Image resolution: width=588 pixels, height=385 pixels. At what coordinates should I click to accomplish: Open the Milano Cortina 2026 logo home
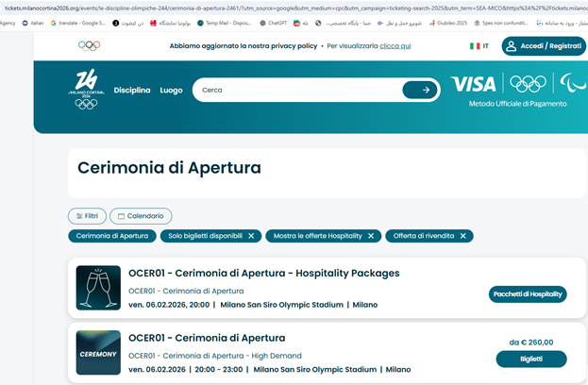coord(85,90)
